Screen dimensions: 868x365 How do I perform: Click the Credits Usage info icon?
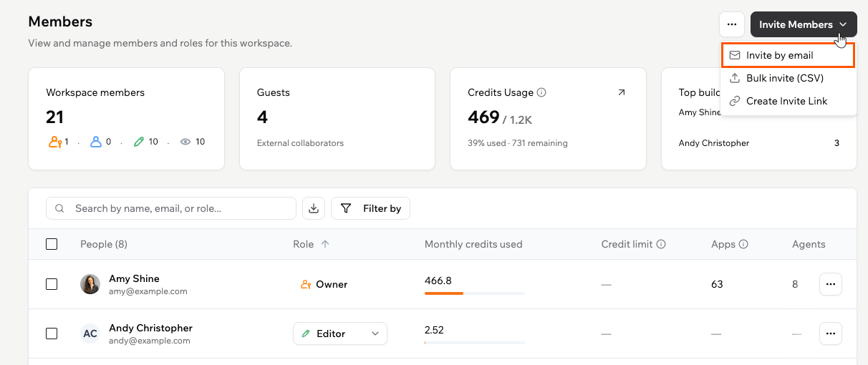pyautogui.click(x=541, y=92)
